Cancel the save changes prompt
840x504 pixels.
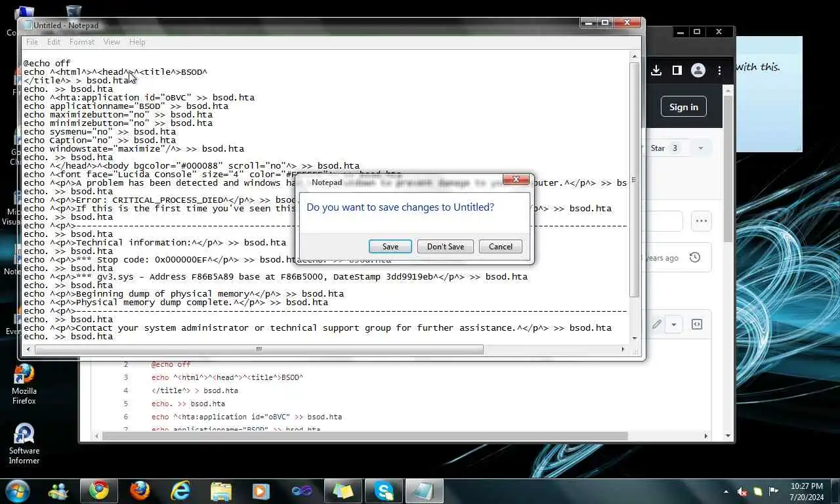[x=500, y=247]
